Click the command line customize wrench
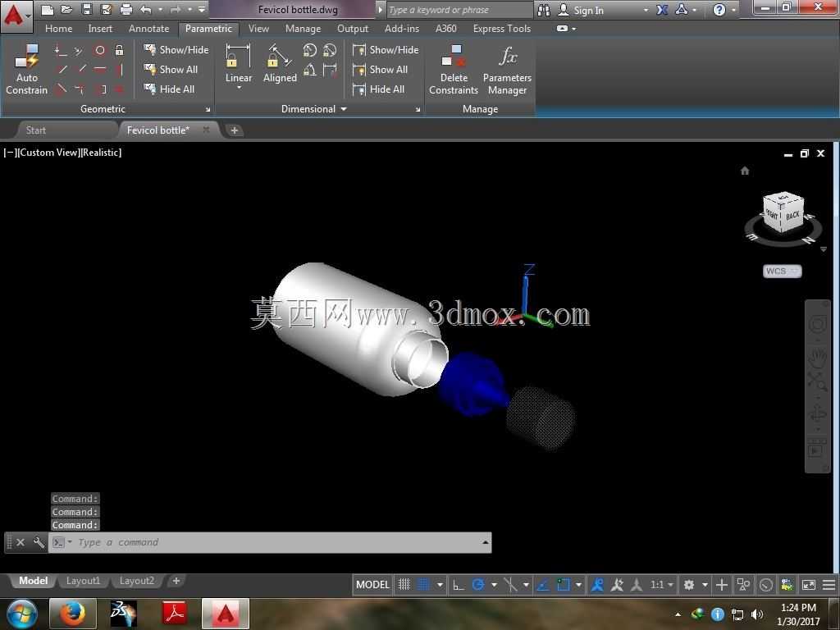 39,542
